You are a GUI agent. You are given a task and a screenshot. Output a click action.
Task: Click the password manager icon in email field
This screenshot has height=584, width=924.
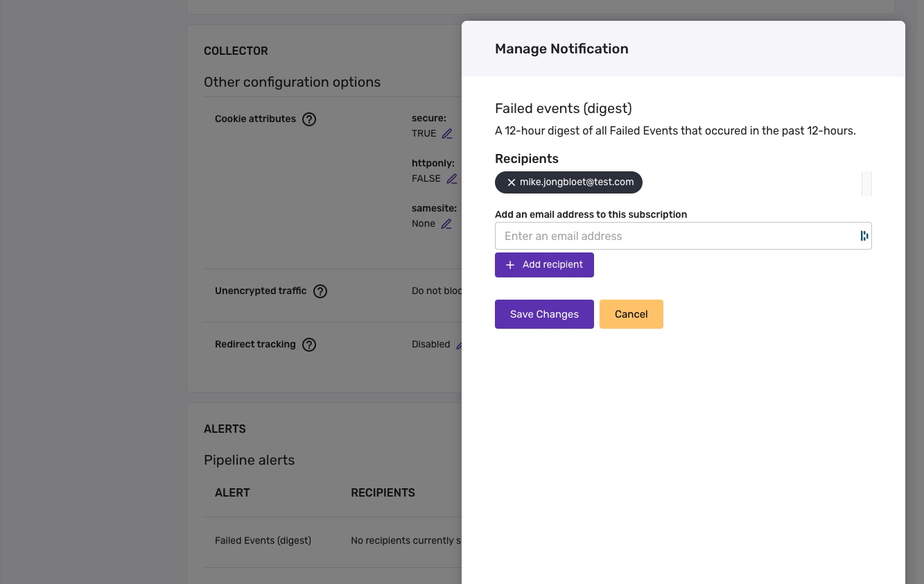pyautogui.click(x=864, y=236)
